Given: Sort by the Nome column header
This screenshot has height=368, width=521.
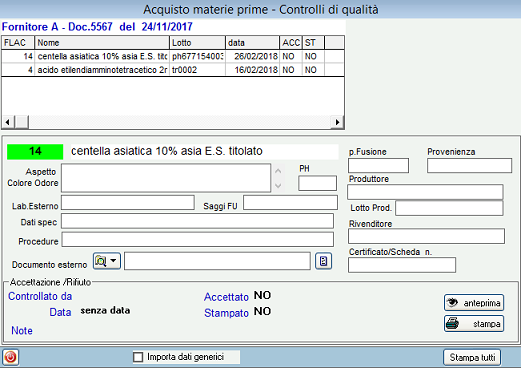Looking at the screenshot, I should click(x=102, y=43).
